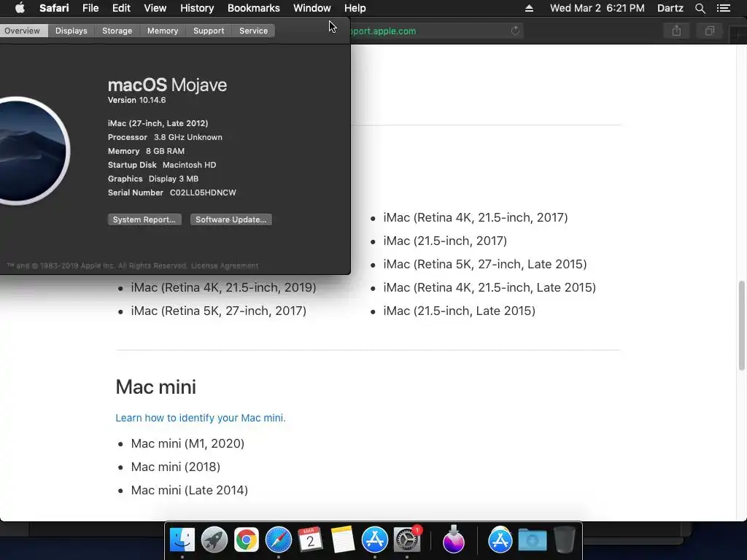The image size is (747, 560).
Task: Click the eject icon in menu bar
Action: pos(529,8)
